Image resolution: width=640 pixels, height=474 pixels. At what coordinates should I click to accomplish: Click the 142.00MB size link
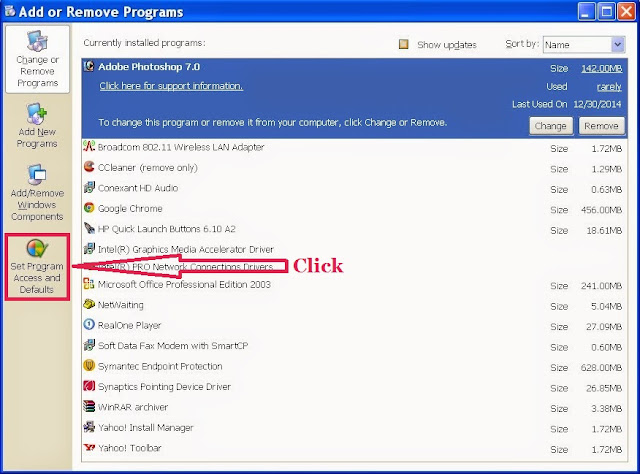pyautogui.click(x=602, y=68)
